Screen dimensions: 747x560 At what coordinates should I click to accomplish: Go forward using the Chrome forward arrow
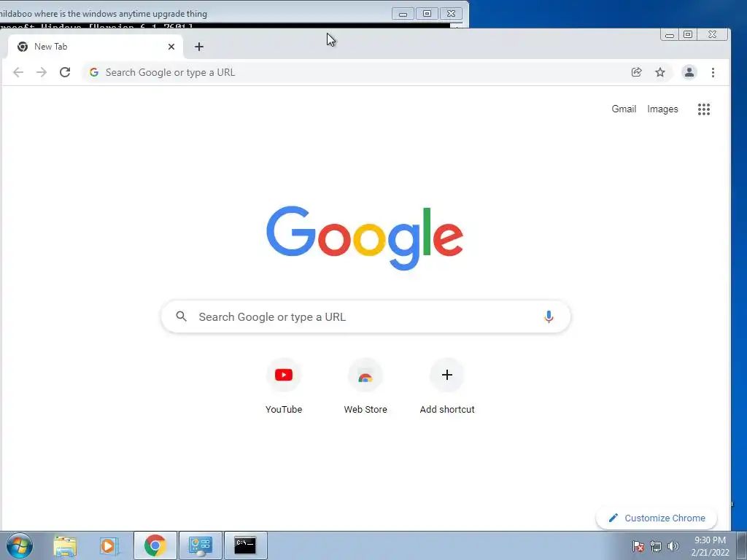pyautogui.click(x=42, y=72)
